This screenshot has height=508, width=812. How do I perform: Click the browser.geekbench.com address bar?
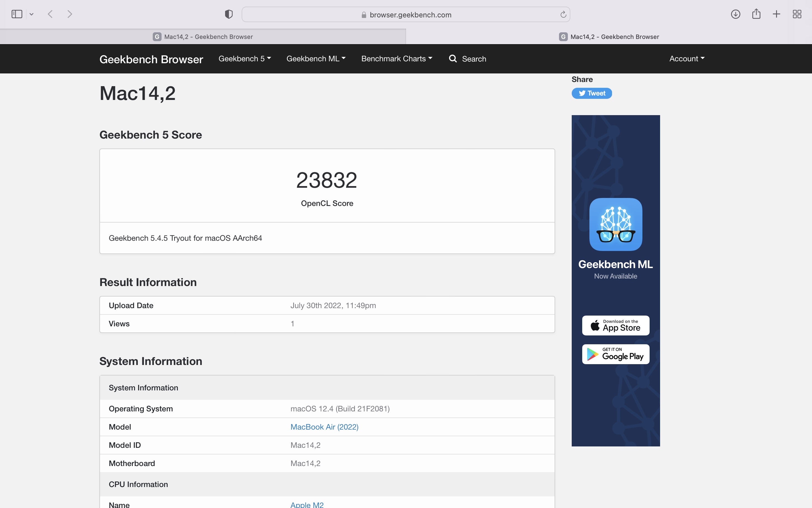tap(406, 14)
